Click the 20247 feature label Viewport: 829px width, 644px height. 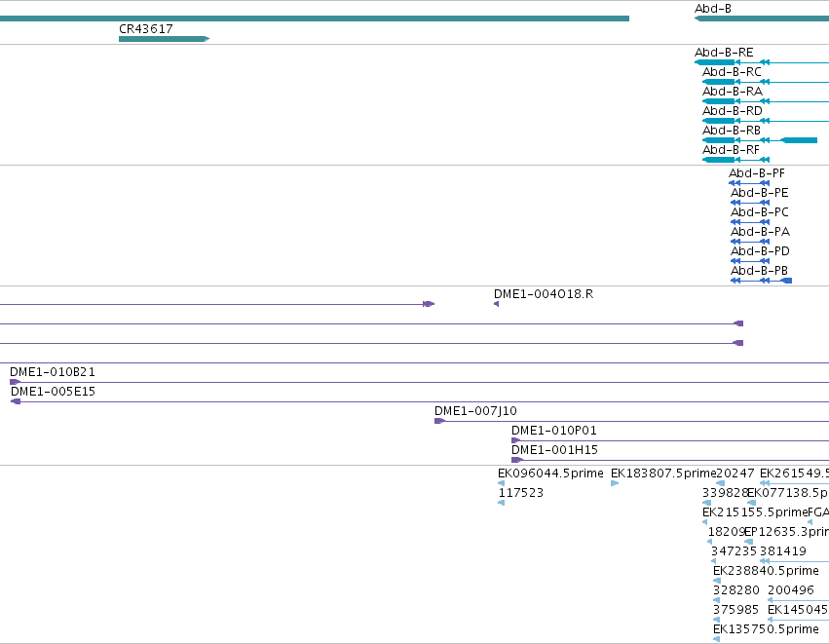coord(735,474)
